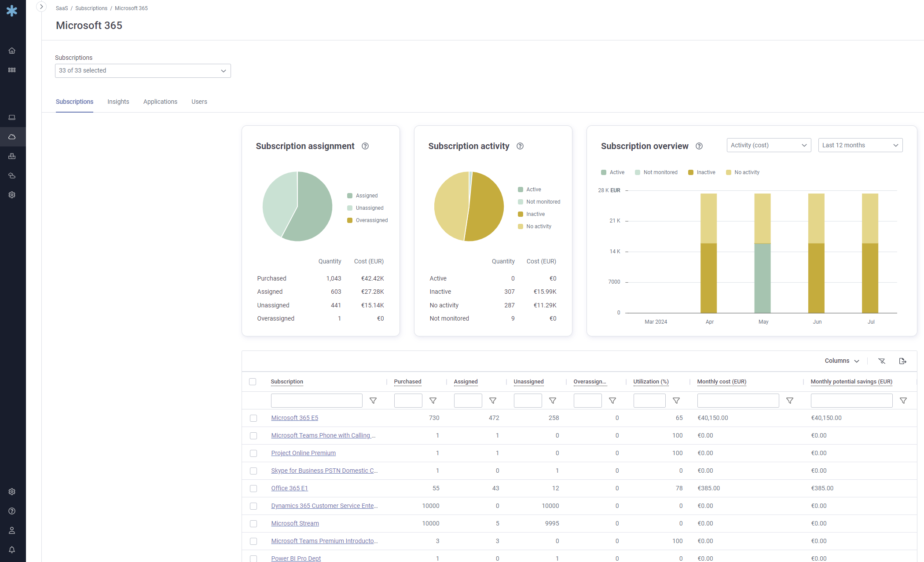Viewport: 924px width, 562px height.
Task: Check the Dynamics 365 Customer Service checkbox
Action: point(253,506)
